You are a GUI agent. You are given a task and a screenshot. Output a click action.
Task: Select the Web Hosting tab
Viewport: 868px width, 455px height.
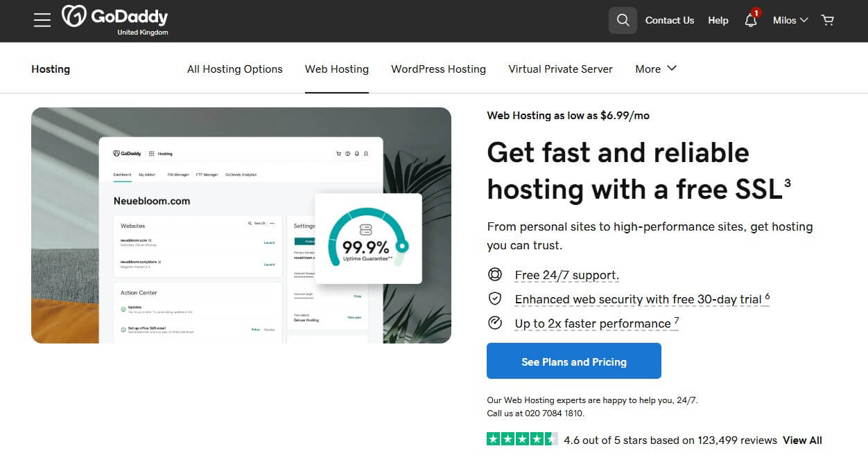click(x=337, y=69)
